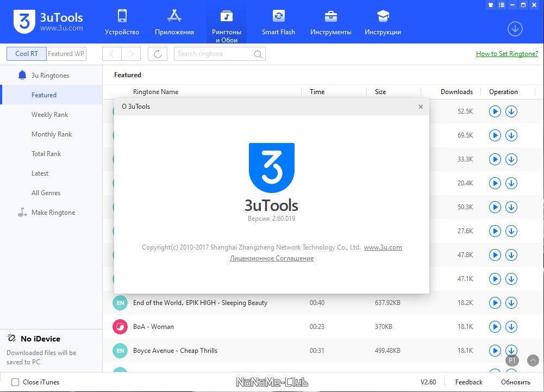Screen dimensions: 544x392
Task: Open the Smart Flash section
Action: pos(278,23)
